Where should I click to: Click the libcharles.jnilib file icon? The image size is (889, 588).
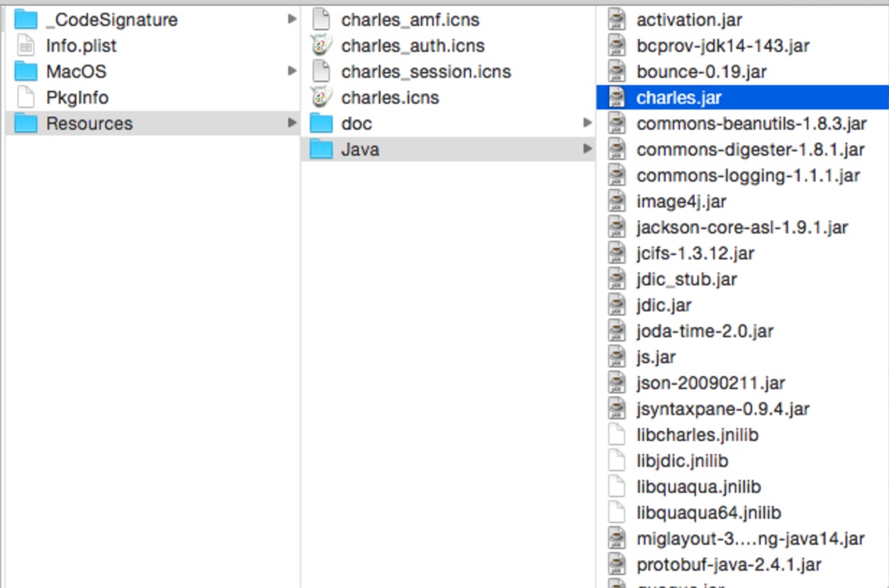click(x=617, y=435)
